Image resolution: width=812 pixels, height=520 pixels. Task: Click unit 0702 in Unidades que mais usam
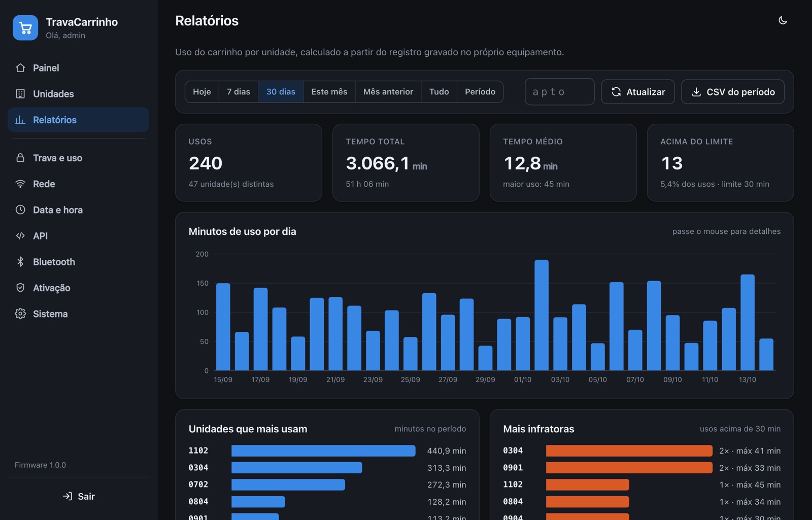pos(198,484)
